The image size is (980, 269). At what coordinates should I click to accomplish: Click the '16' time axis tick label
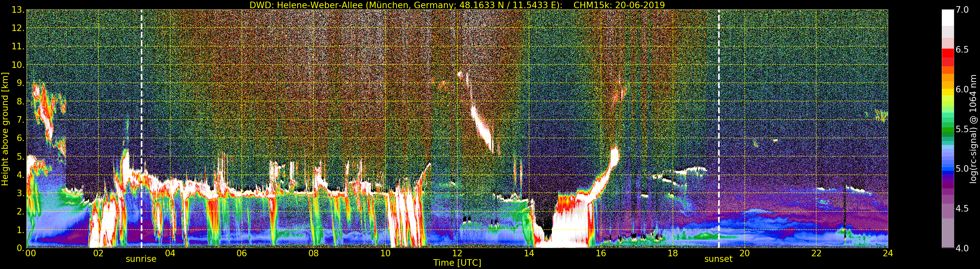(601, 253)
